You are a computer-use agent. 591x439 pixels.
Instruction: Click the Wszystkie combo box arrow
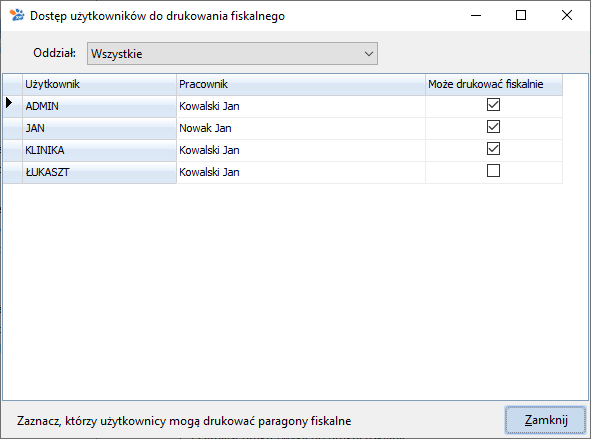[369, 54]
